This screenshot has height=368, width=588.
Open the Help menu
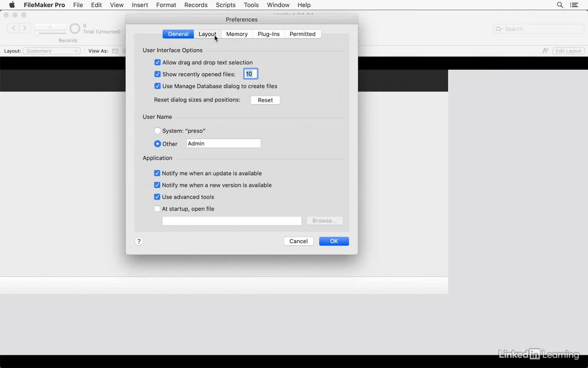click(x=304, y=5)
